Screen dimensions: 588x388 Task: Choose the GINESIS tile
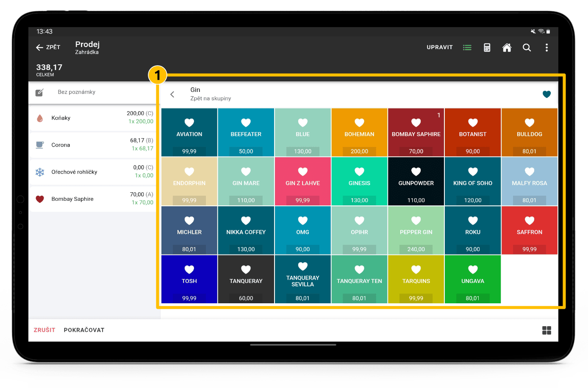[360, 182]
